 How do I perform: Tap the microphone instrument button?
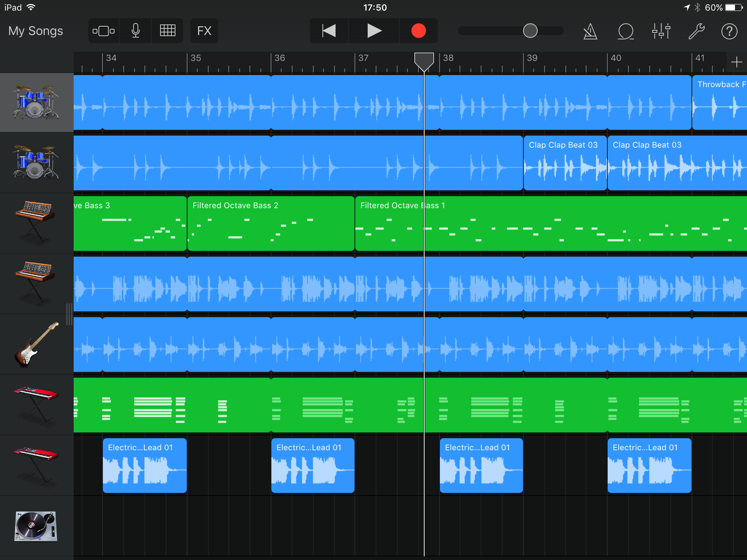(136, 31)
